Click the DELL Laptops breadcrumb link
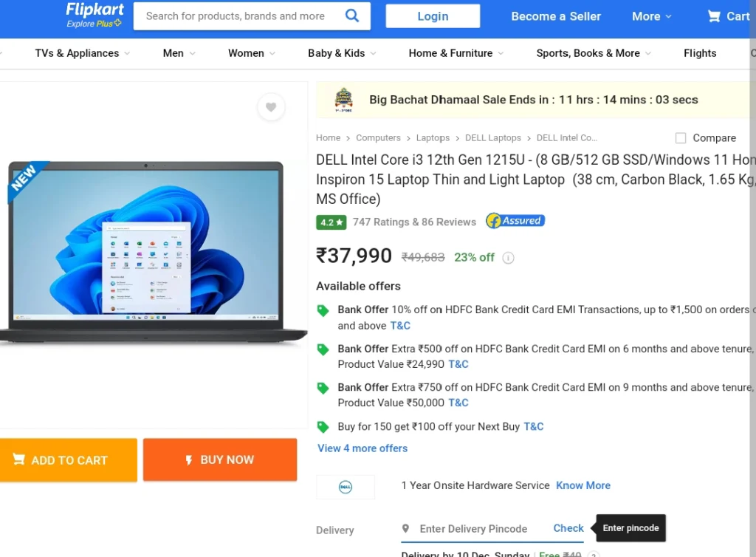Screen dimensions: 756x557 click(x=492, y=138)
